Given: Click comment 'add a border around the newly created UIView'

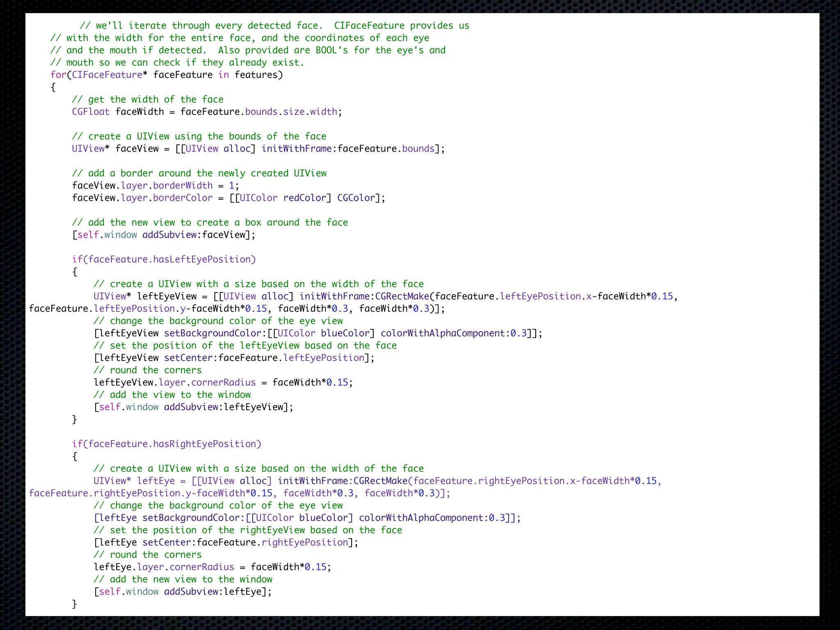Looking at the screenshot, I should pos(199,173).
